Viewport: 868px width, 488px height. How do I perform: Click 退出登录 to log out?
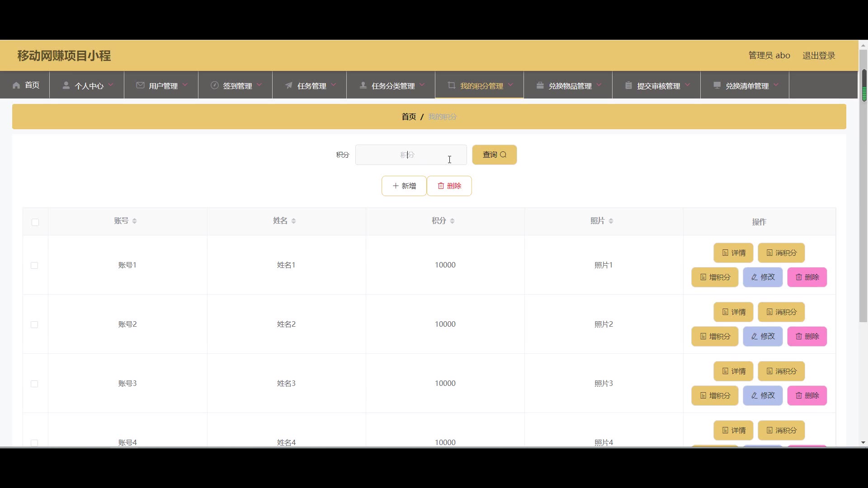click(x=818, y=55)
